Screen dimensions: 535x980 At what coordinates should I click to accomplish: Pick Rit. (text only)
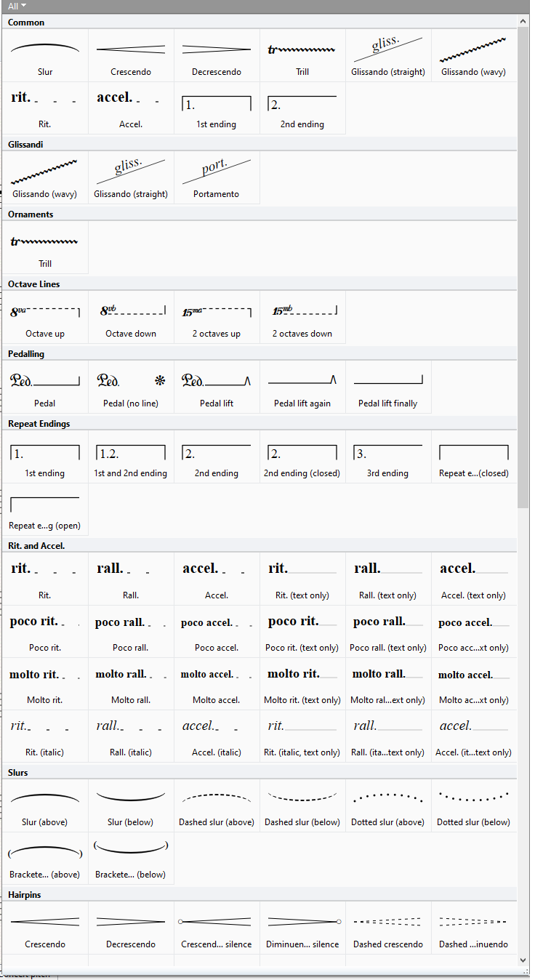coord(302,579)
